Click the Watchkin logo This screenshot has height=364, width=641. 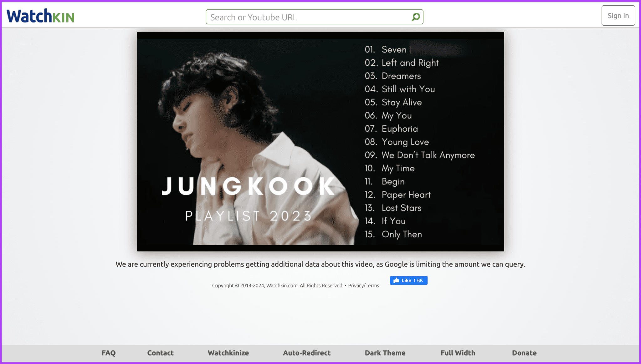coord(40,16)
